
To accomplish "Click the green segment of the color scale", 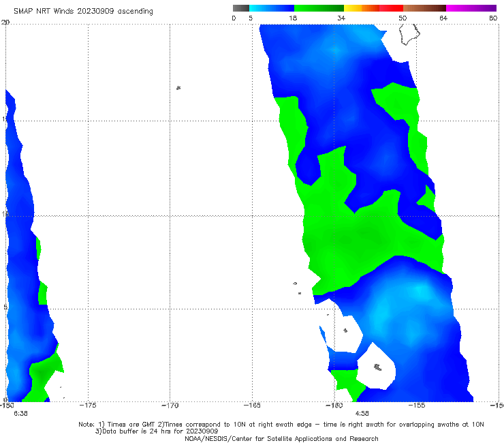I will (319, 8).
